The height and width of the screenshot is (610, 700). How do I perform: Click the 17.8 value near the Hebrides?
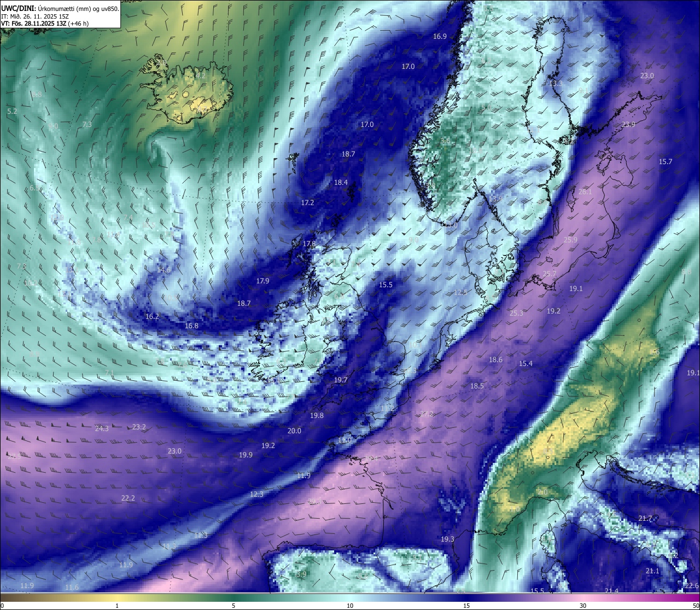309,243
